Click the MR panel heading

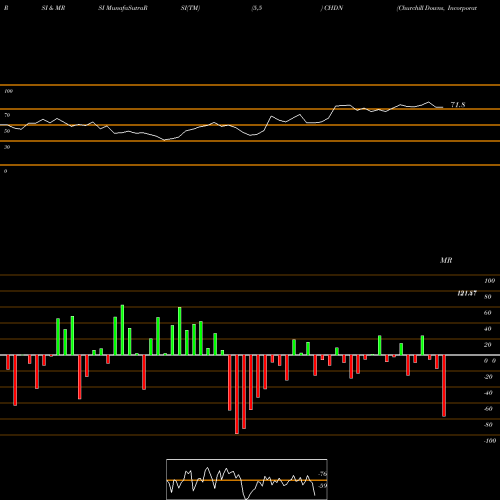[446, 260]
